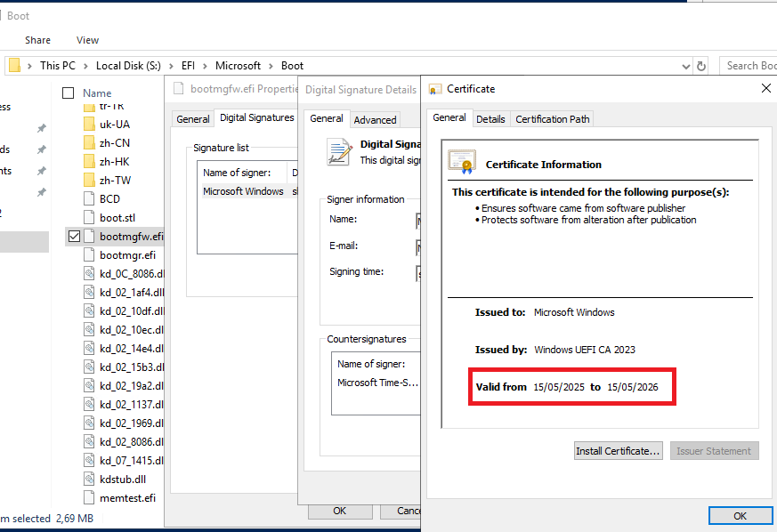Click the bootmgr.efi file icon
Image resolution: width=777 pixels, height=532 pixels.
click(x=89, y=254)
